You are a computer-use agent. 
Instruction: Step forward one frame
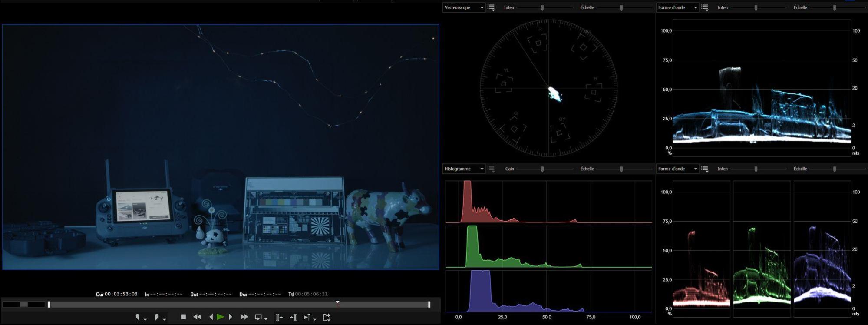point(231,317)
